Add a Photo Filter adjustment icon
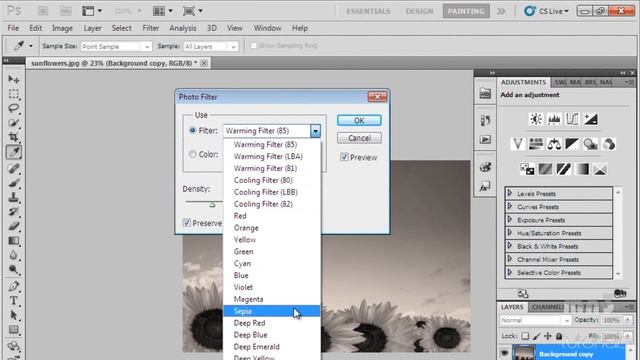This screenshot has width=640, height=360. [590, 144]
